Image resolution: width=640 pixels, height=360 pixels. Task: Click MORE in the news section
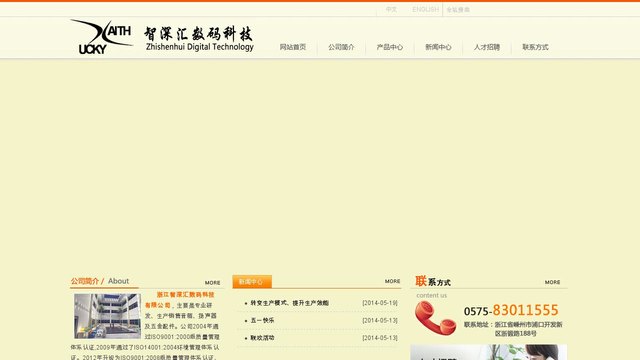(x=392, y=281)
